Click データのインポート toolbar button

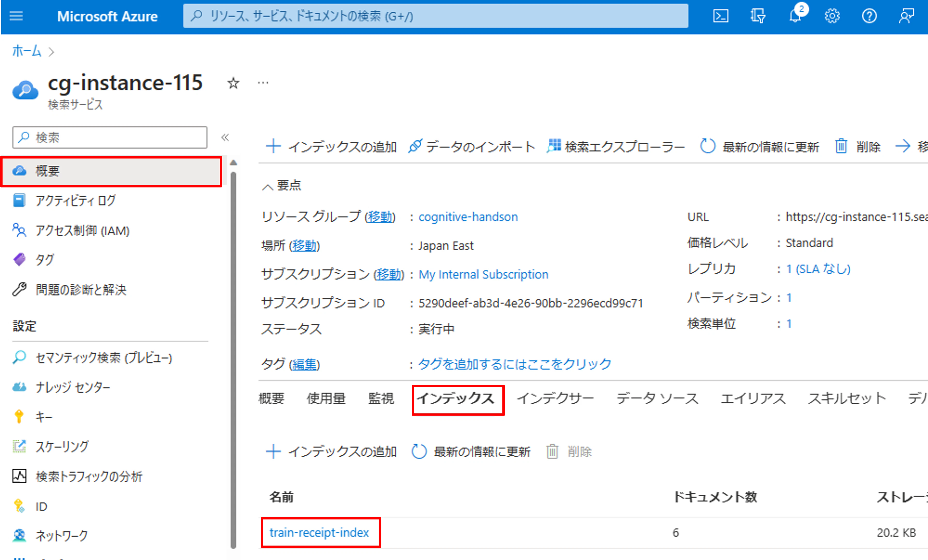pos(471,146)
